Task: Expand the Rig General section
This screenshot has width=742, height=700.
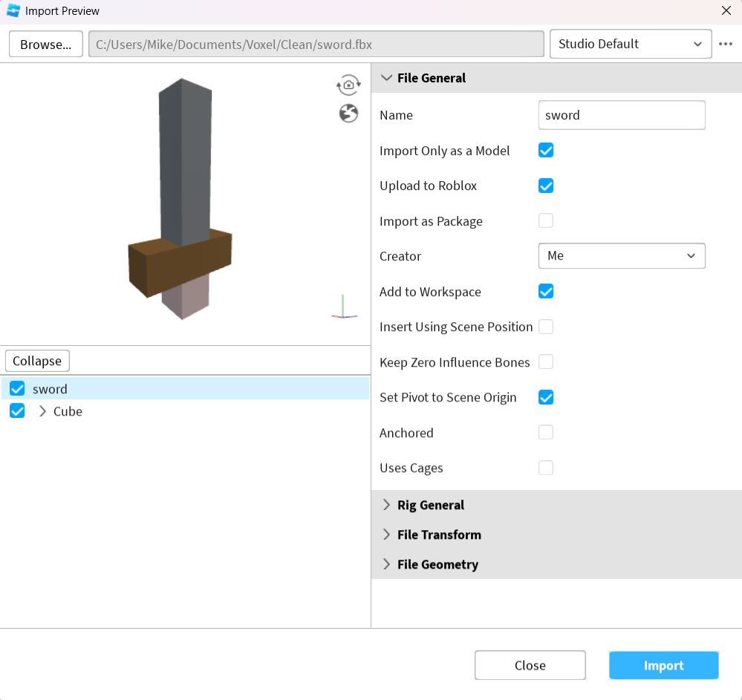Action: [x=386, y=505]
